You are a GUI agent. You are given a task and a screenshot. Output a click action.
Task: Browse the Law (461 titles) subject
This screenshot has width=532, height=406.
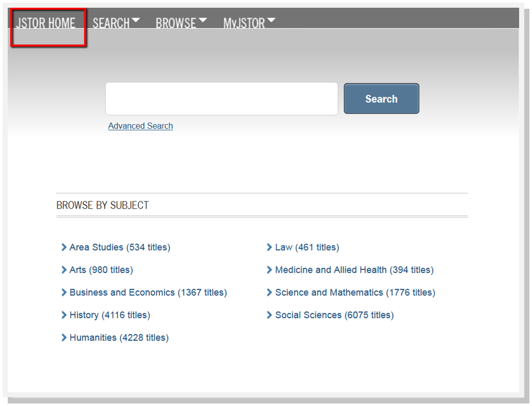click(307, 247)
